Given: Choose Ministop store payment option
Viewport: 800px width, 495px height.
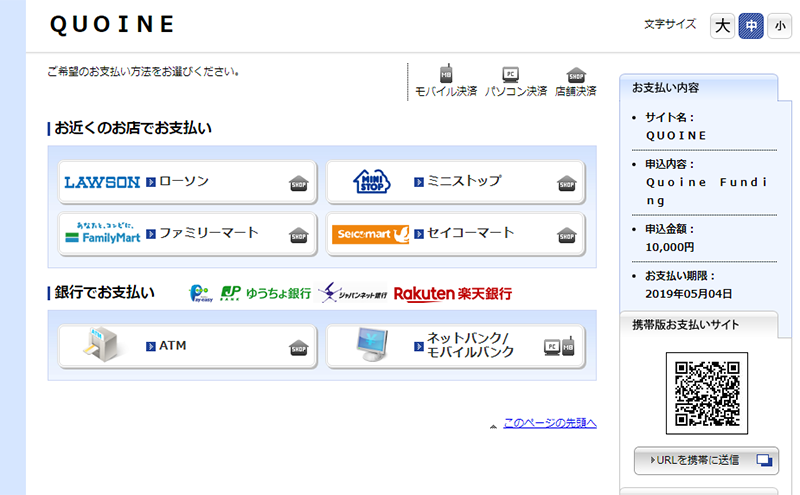Looking at the screenshot, I should (x=455, y=182).
